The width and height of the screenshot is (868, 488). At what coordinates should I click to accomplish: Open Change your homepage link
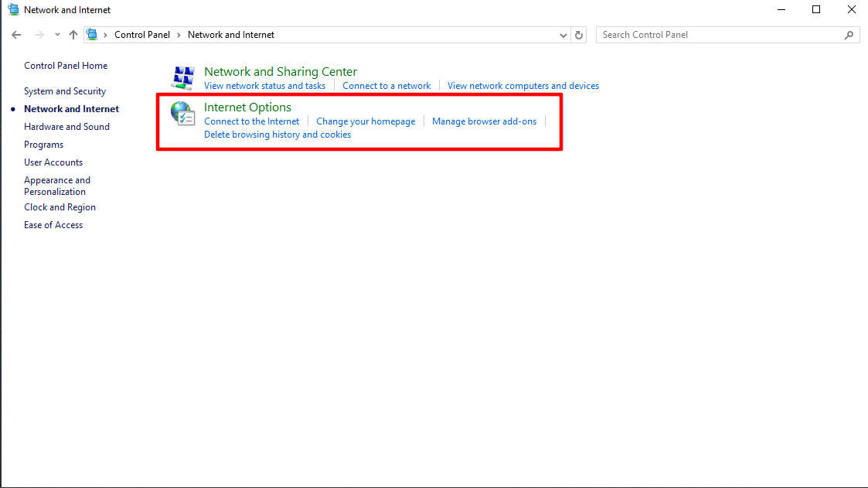pyautogui.click(x=366, y=121)
